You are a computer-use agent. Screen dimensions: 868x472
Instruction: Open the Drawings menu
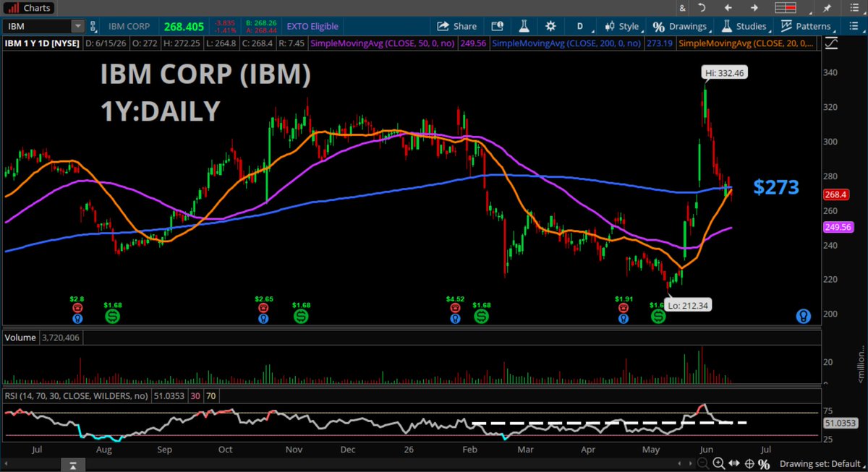tap(679, 26)
